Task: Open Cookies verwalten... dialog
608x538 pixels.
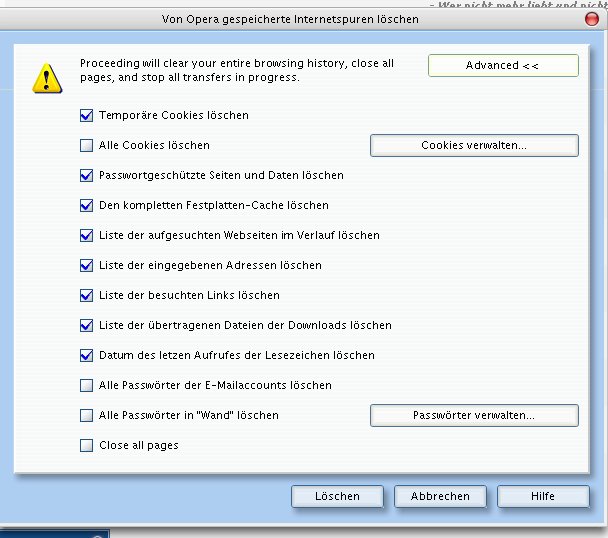Action: [x=474, y=145]
